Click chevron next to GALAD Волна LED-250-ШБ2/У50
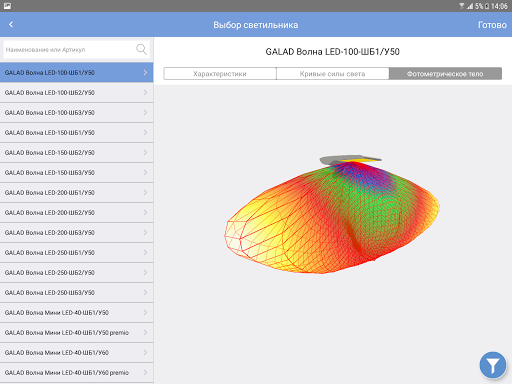Viewport: 512px width, 384px height. (x=145, y=272)
